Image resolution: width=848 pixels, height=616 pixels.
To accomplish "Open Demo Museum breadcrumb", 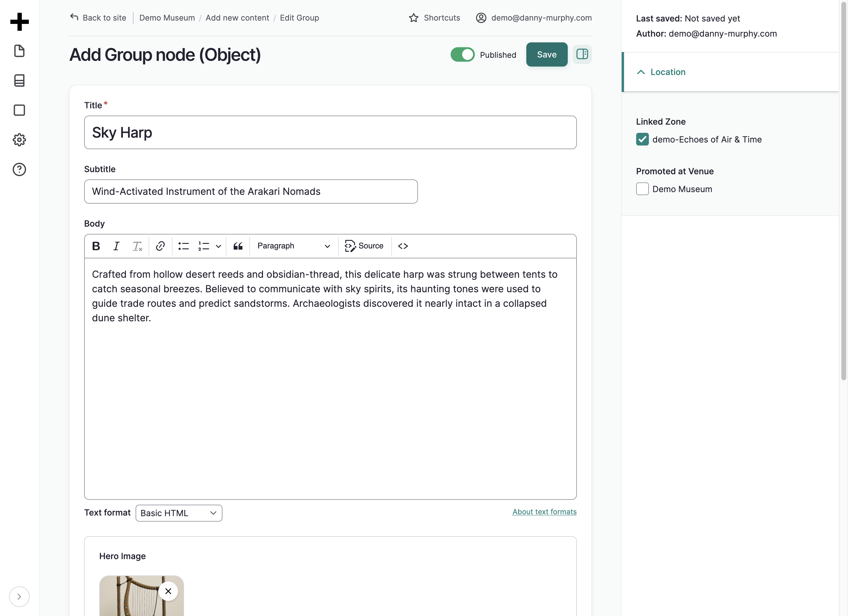I will tap(167, 18).
